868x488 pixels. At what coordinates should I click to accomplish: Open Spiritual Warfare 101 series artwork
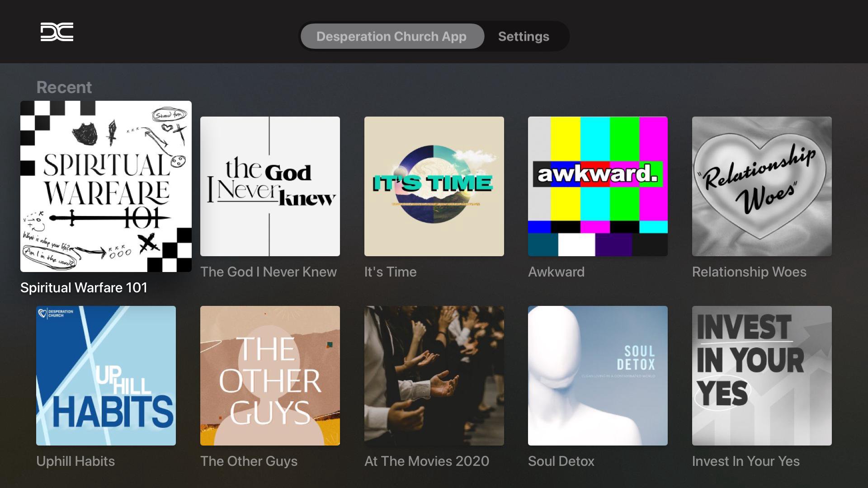tap(106, 186)
